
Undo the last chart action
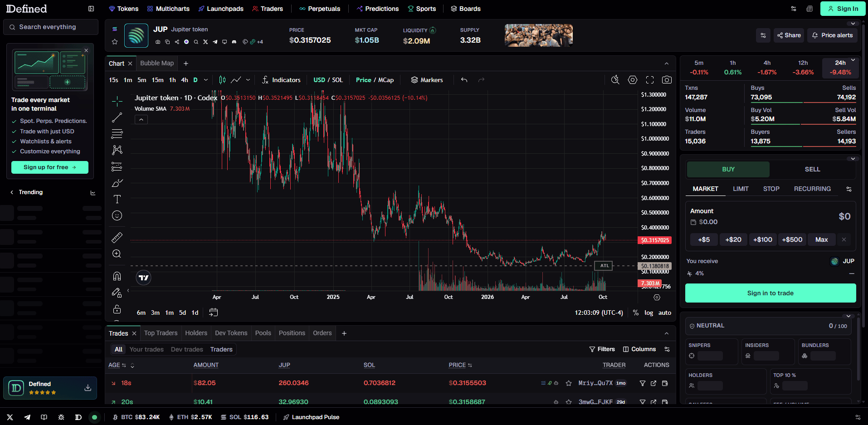point(464,80)
